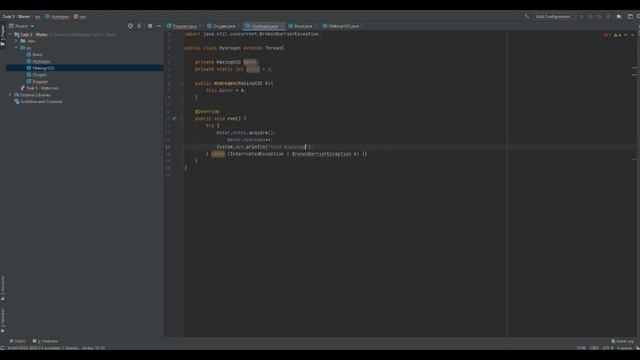The image size is (640, 360).
Task: Click the IDE update available status message
Action: click(x=56, y=348)
